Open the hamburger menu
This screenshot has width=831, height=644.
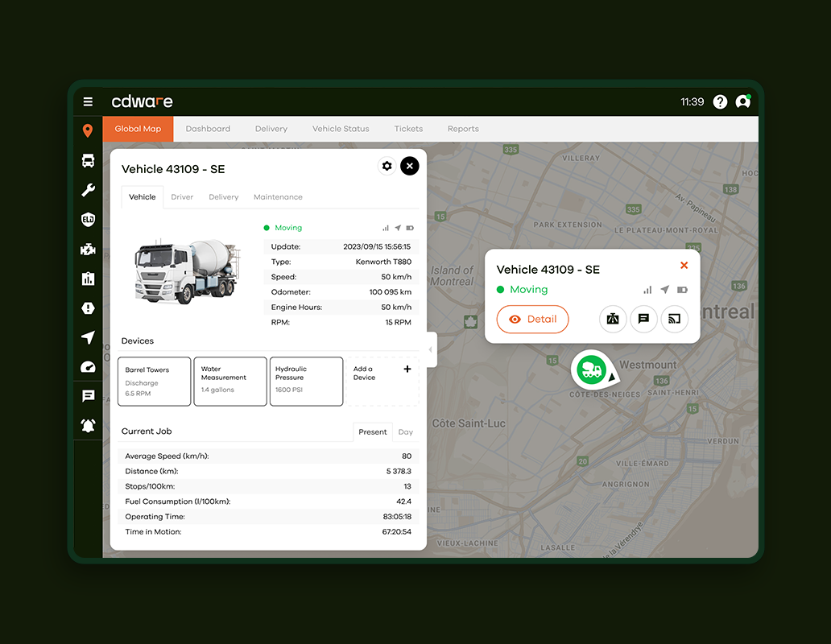pos(88,101)
